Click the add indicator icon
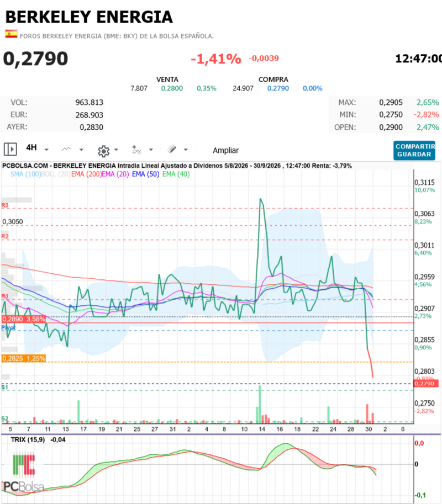 click(x=136, y=150)
